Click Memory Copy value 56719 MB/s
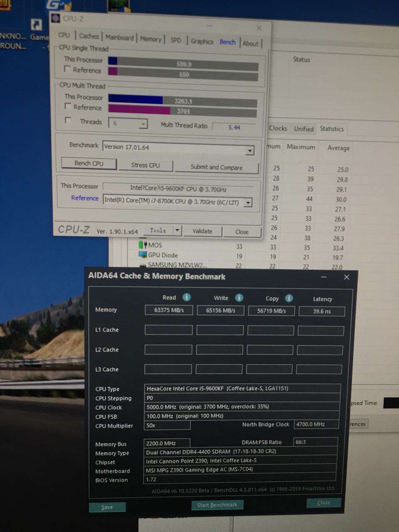The image size is (399, 532). pyautogui.click(x=271, y=311)
